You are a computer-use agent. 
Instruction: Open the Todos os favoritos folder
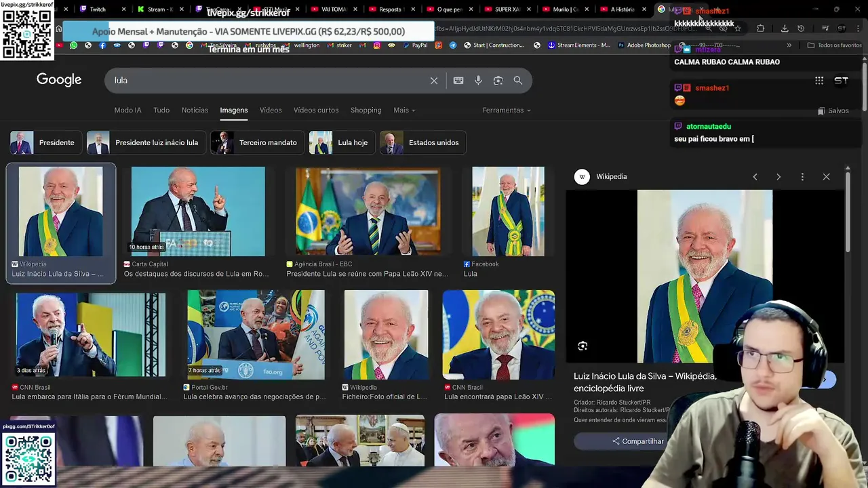834,45
